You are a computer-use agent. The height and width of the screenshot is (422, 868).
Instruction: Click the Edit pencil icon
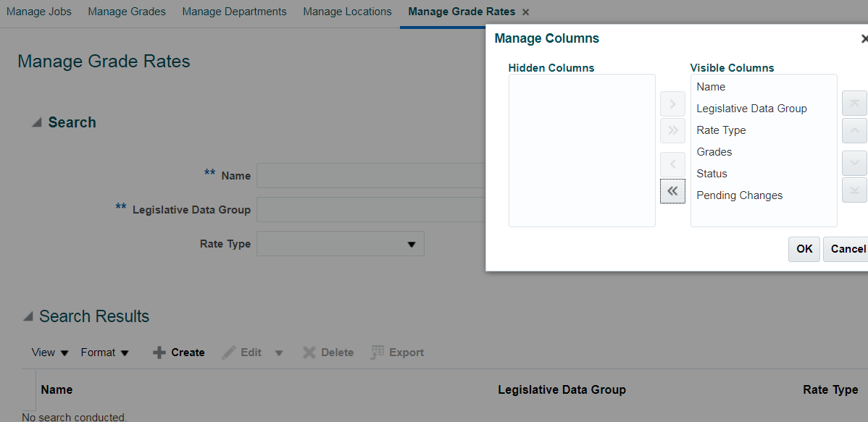point(229,353)
